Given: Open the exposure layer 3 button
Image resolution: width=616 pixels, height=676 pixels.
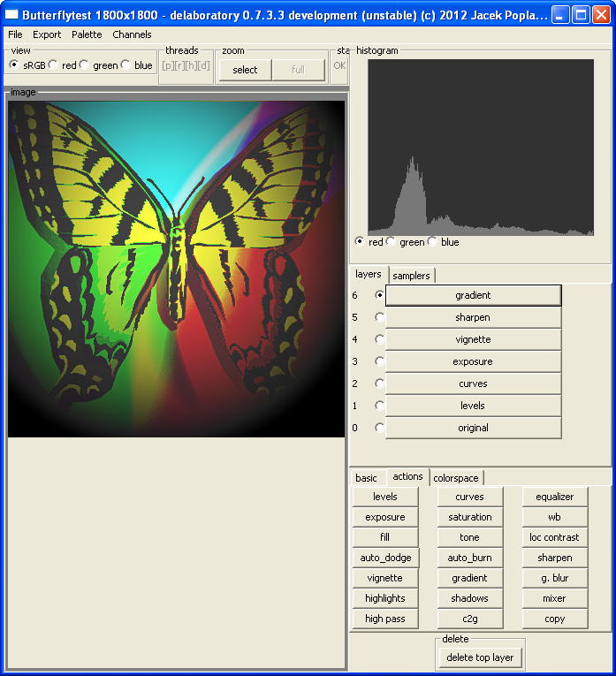Looking at the screenshot, I should coord(474,361).
